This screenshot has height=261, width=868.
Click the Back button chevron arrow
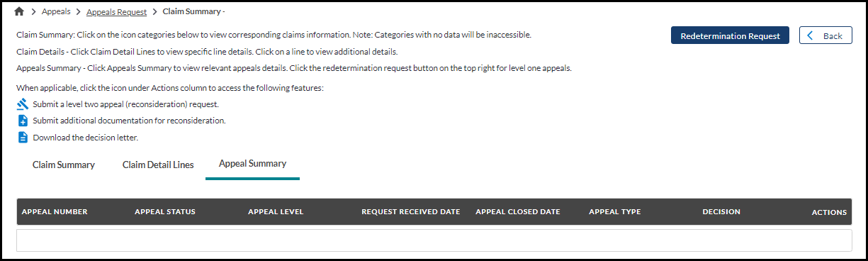(x=811, y=36)
